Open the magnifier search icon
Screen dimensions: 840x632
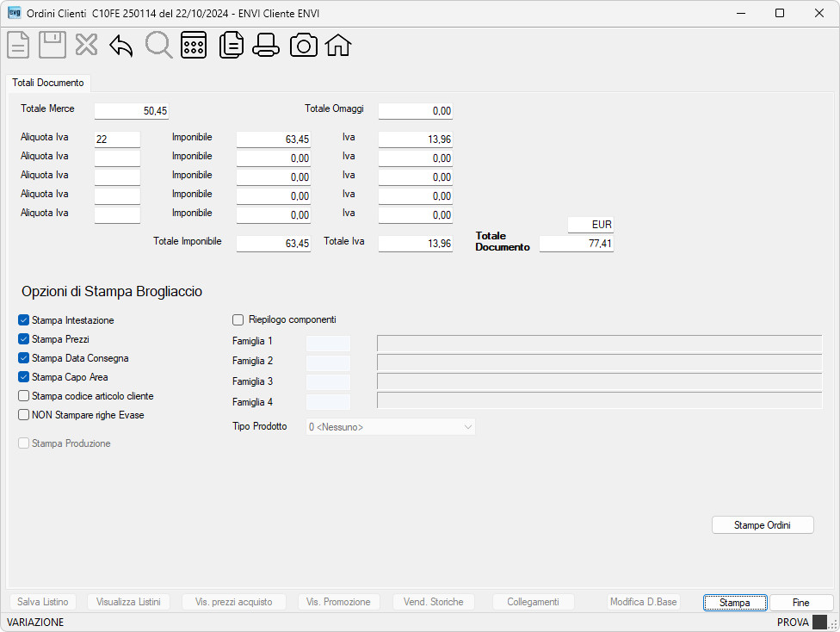click(158, 45)
